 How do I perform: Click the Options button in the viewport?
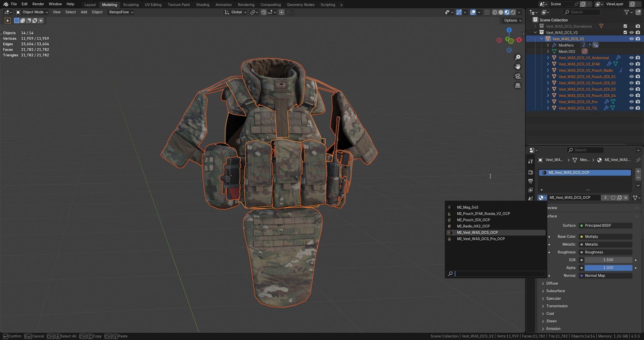point(512,20)
